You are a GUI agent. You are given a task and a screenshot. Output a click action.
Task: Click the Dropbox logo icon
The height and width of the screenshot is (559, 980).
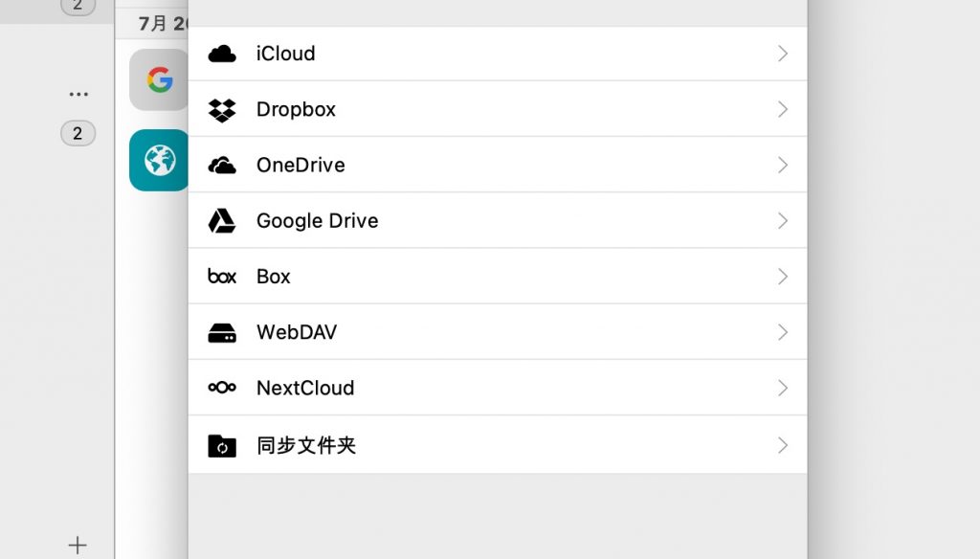point(222,110)
